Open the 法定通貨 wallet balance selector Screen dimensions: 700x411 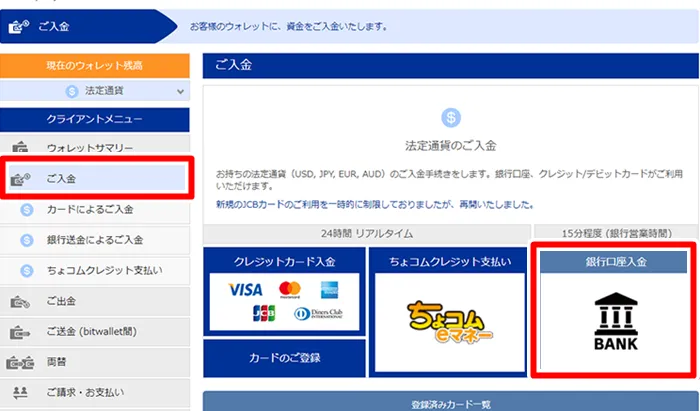click(95, 91)
